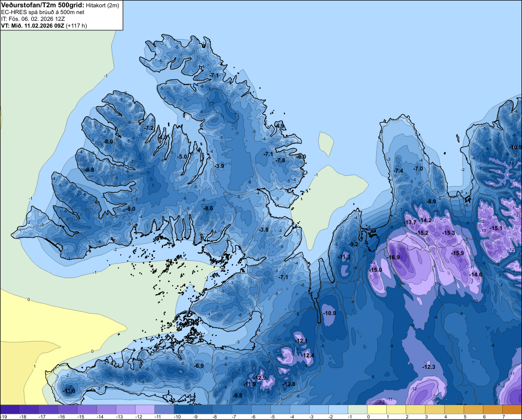Click the -7.0 temperature label

tap(418, 169)
